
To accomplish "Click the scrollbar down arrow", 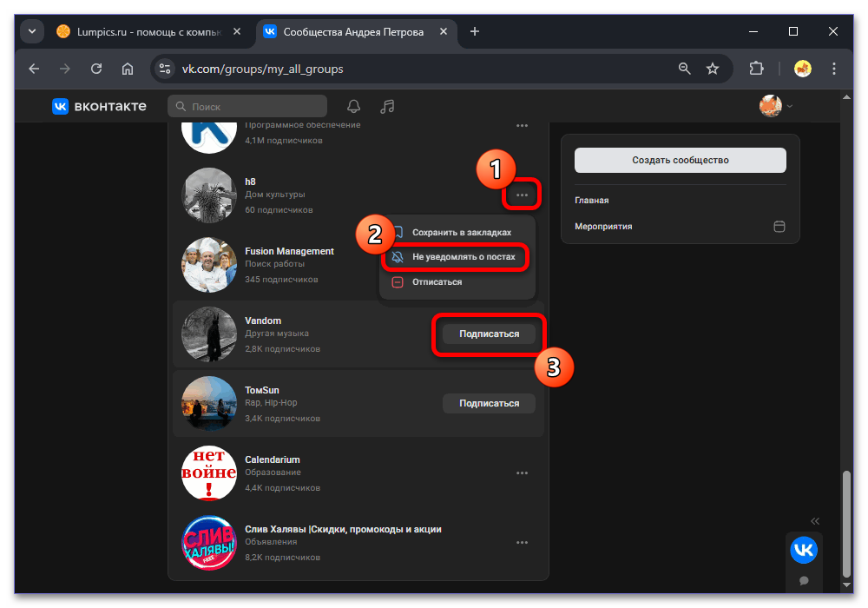I will click(x=845, y=585).
